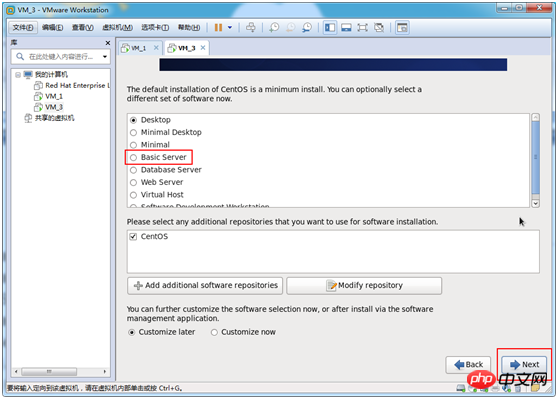Click the library panel scroll left arrow
The height and width of the screenshot is (399, 558).
click(x=16, y=372)
